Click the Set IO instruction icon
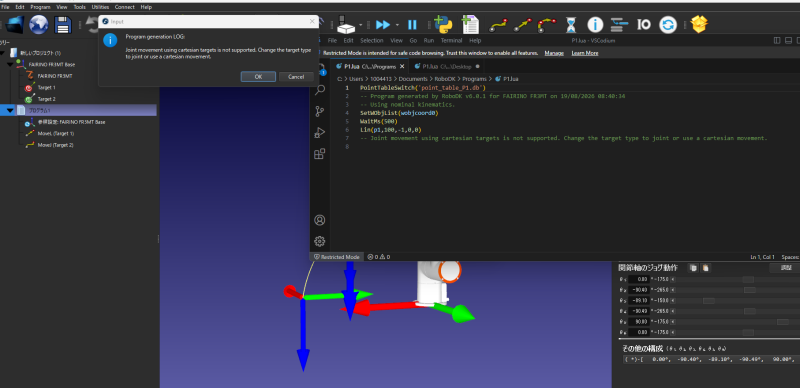 click(644, 24)
